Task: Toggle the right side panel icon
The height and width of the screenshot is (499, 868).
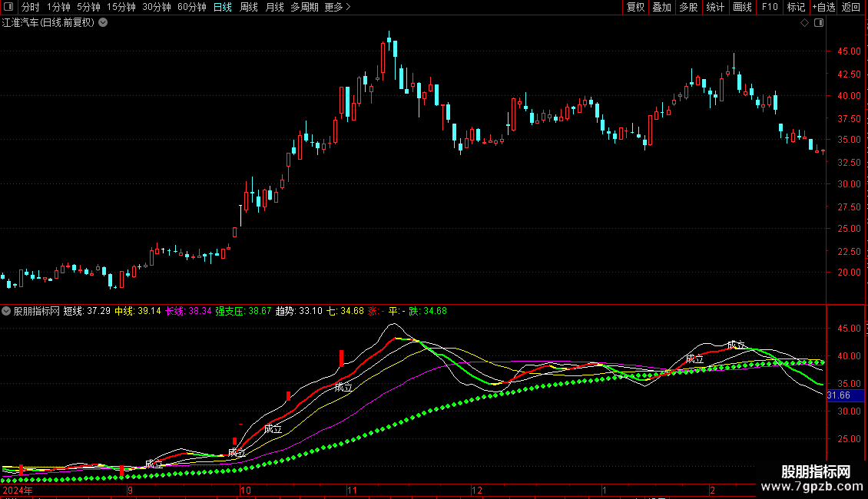Action: coord(819,23)
